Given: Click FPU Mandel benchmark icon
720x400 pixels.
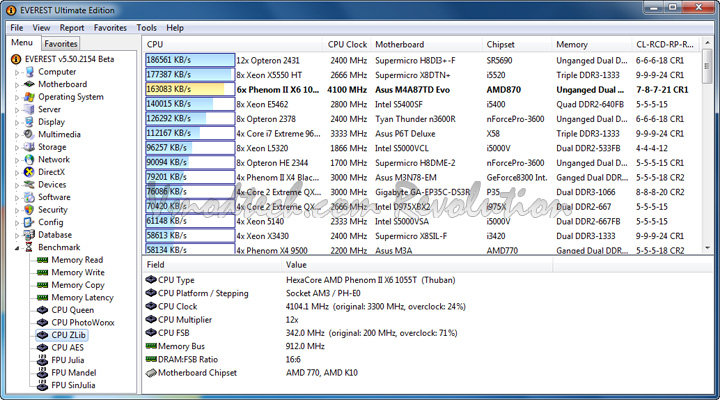Looking at the screenshot, I should (x=42, y=372).
